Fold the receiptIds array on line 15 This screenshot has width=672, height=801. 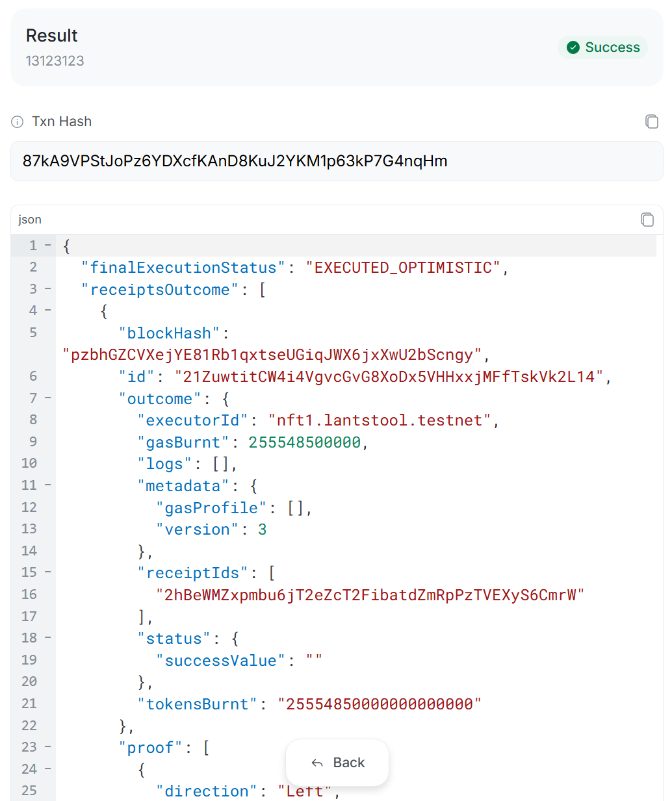[48, 572]
